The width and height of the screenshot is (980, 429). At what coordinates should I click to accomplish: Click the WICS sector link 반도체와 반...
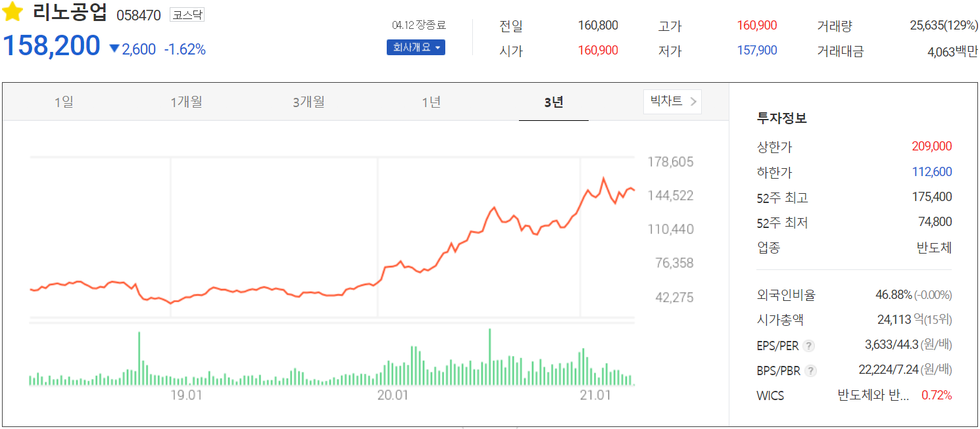[873, 395]
